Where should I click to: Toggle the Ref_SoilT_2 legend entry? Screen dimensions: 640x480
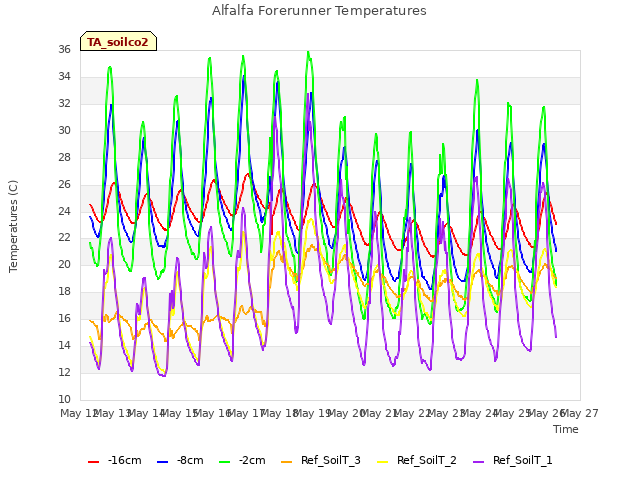pos(417,460)
